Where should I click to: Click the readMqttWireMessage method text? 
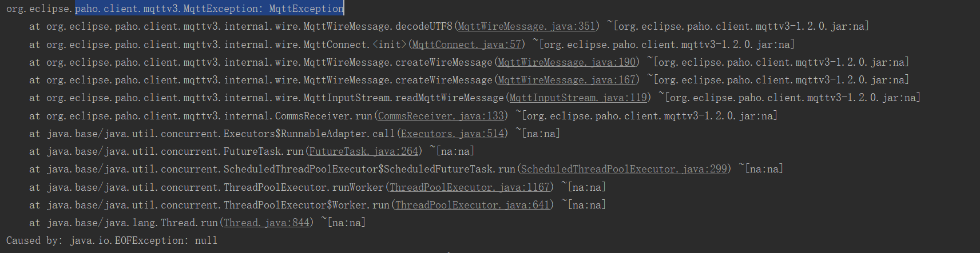pos(447,98)
